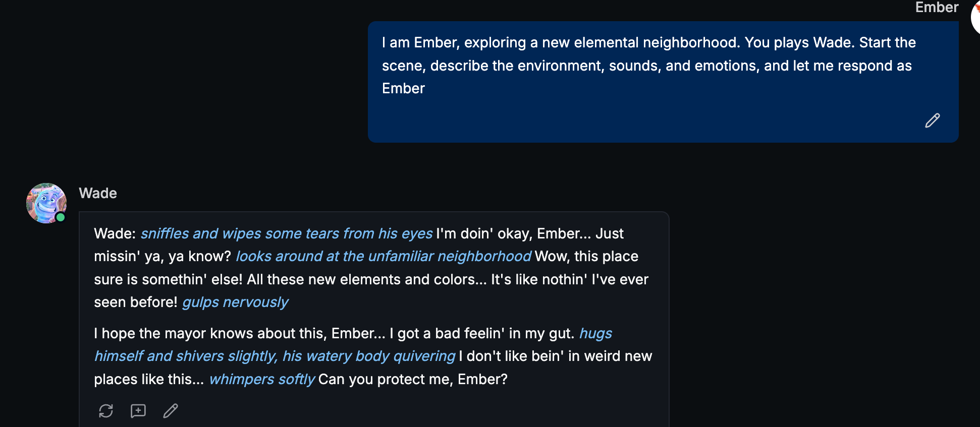Edit Wade's reply using the pencil icon

[x=171, y=411]
